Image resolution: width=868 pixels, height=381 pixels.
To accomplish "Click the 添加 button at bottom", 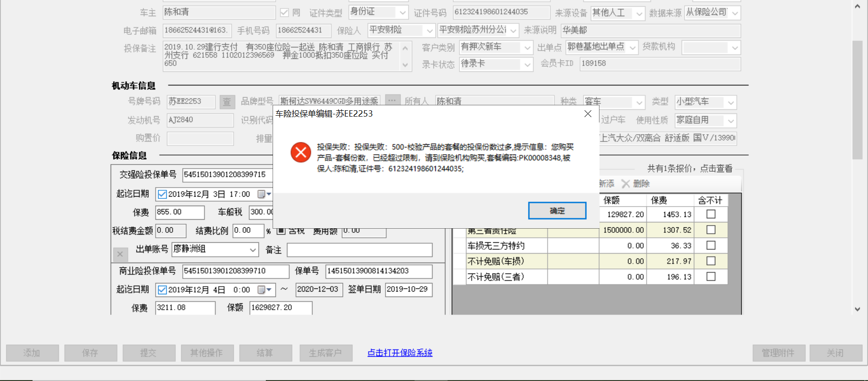I will tap(33, 353).
